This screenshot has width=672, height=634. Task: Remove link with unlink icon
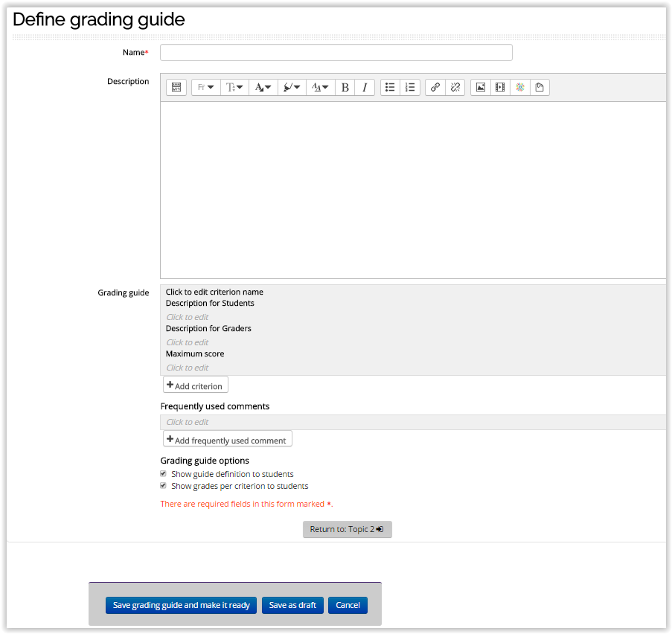click(455, 88)
